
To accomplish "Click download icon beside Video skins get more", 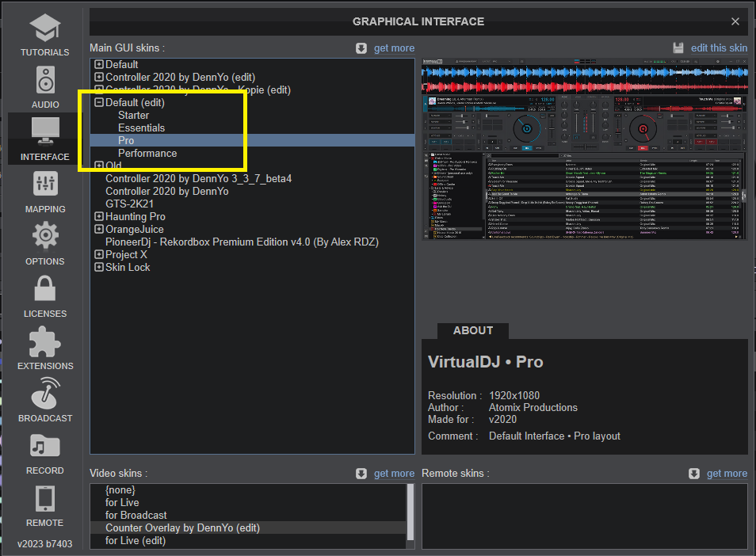I will pyautogui.click(x=361, y=474).
